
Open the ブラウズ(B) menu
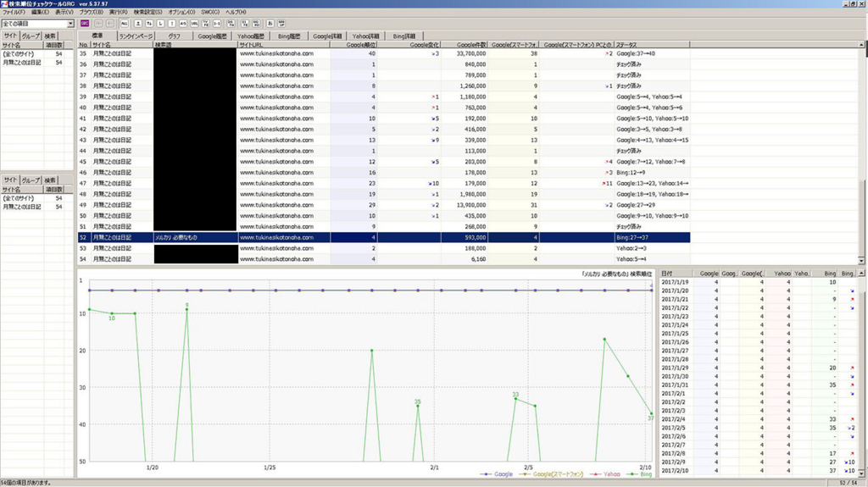tap(92, 12)
